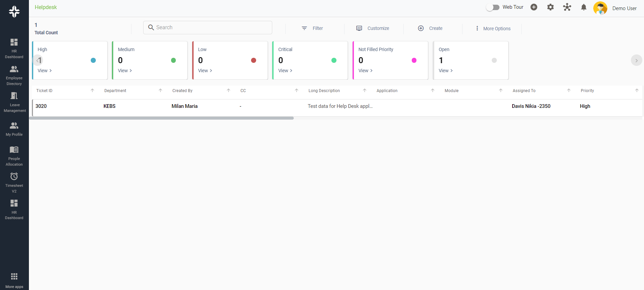Screen dimensions: 644x290
Task: Open the network hub icon in header
Action: (x=567, y=7)
